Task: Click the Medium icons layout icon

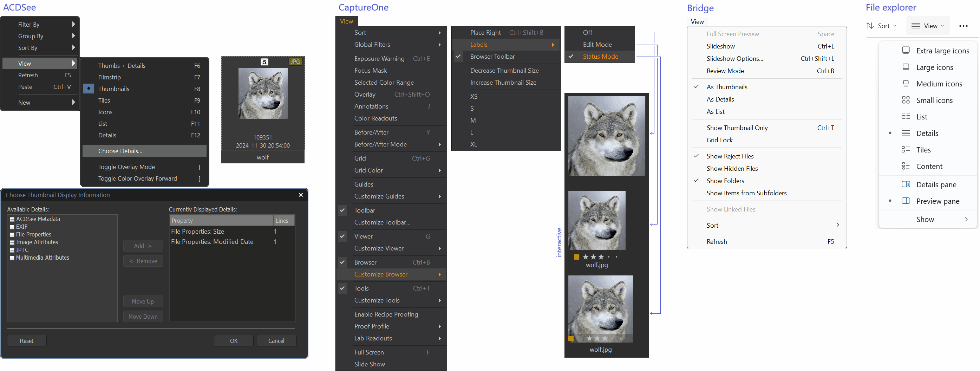Action: click(x=906, y=84)
